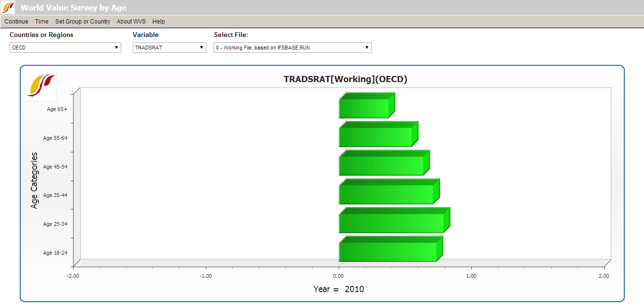Click the green Age 25-34 bar
644x308 pixels.
tap(391, 223)
